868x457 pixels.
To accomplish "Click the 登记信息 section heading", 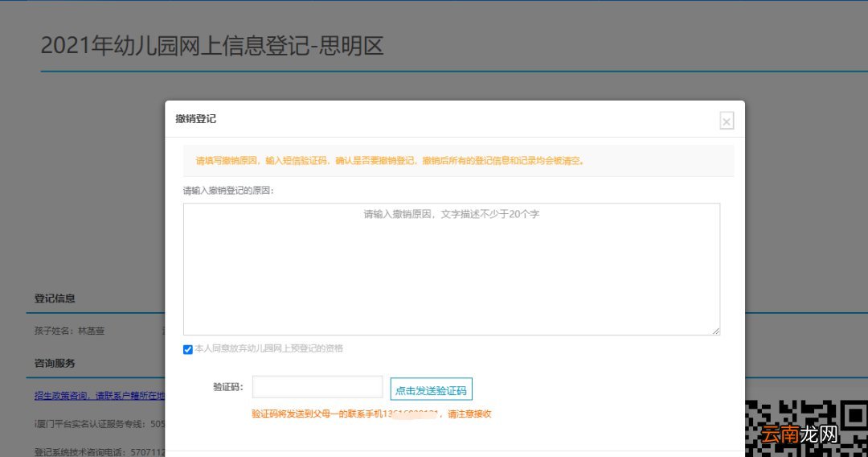I will tap(55, 298).
